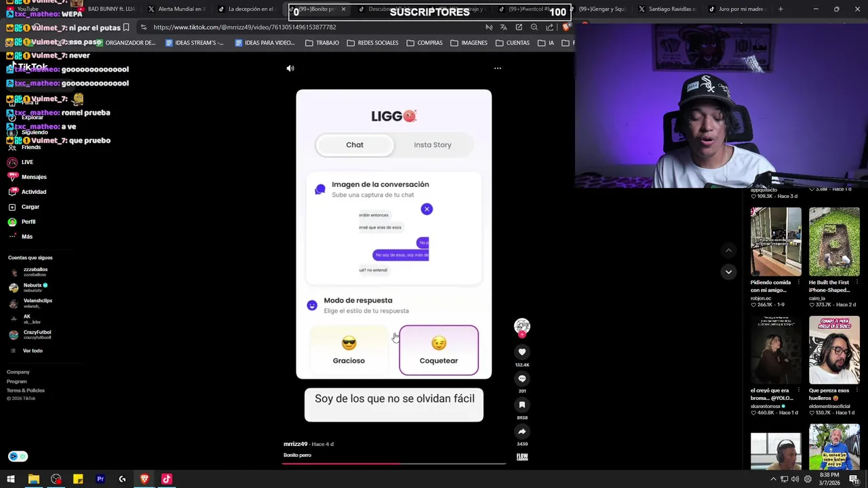Open options for the Pidiendo comida video card

tap(798, 282)
